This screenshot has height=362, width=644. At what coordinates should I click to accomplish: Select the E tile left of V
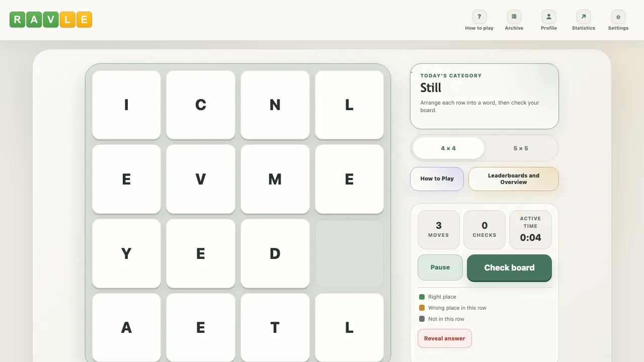coord(126,179)
